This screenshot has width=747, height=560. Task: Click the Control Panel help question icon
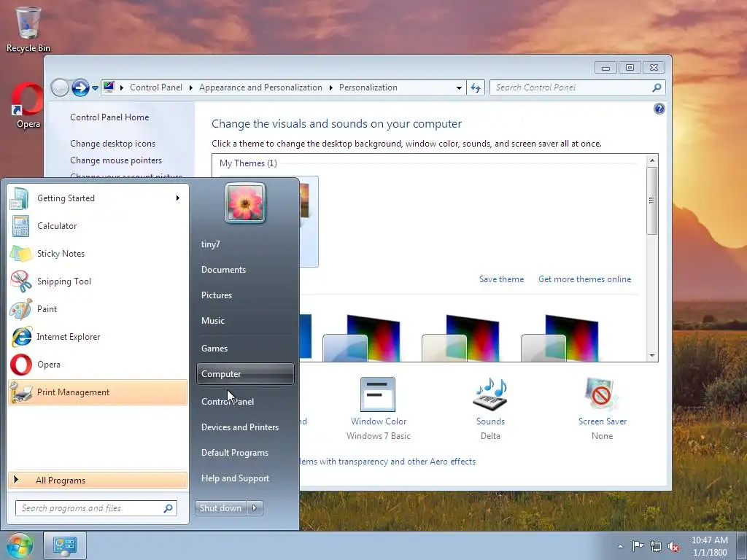pyautogui.click(x=659, y=109)
